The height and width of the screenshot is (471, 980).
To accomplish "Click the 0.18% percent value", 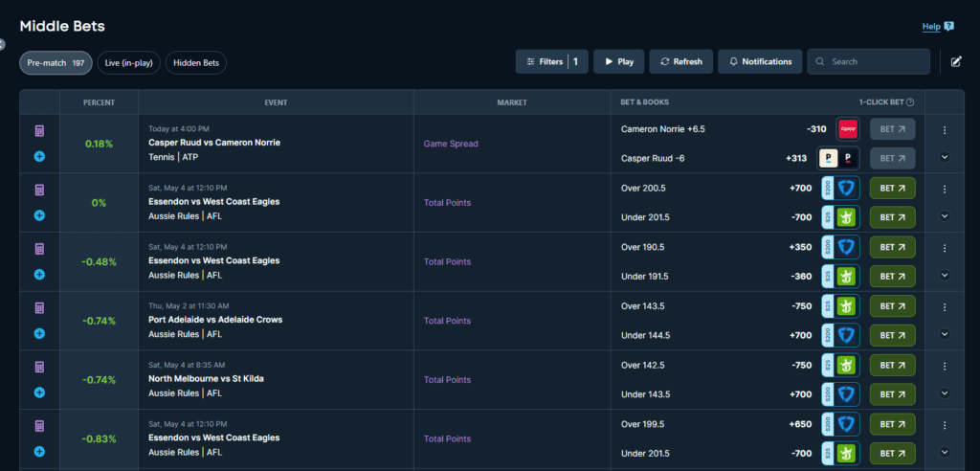I will pos(99,144).
